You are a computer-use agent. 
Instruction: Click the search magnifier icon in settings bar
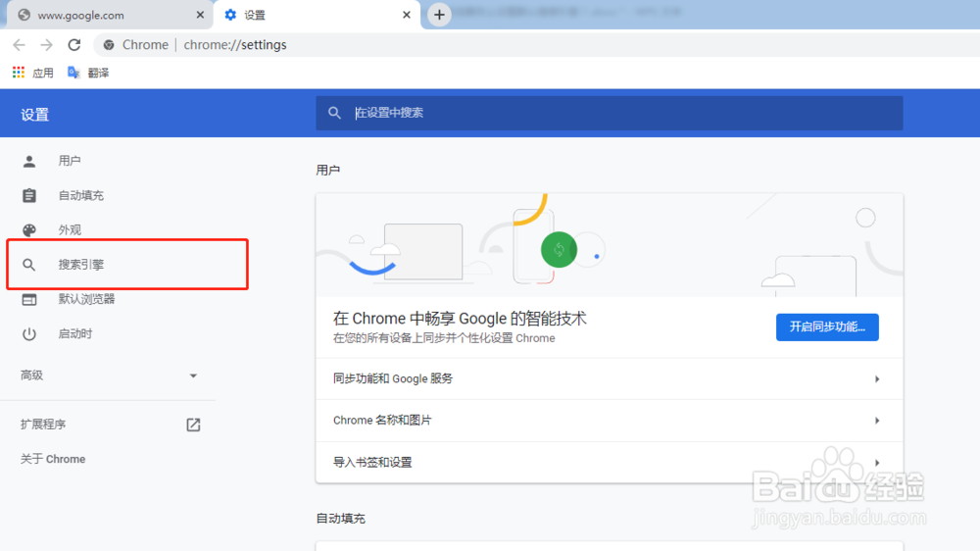click(334, 113)
